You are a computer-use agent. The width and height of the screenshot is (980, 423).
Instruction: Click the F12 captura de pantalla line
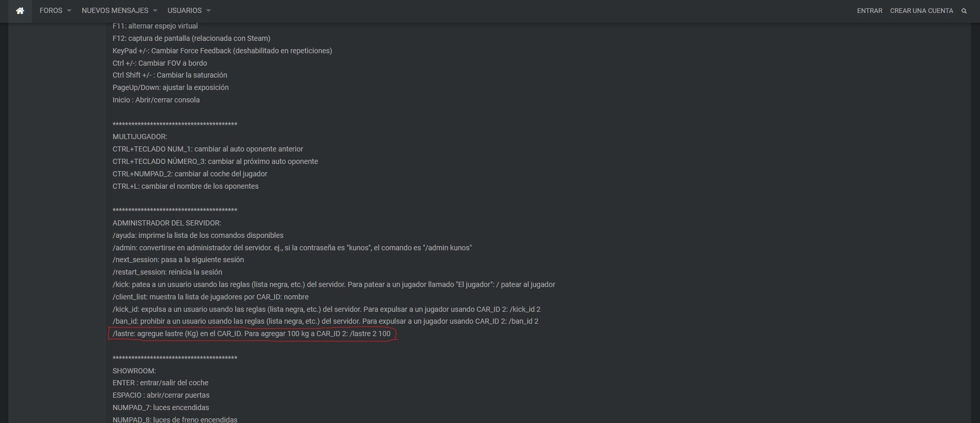tap(191, 38)
